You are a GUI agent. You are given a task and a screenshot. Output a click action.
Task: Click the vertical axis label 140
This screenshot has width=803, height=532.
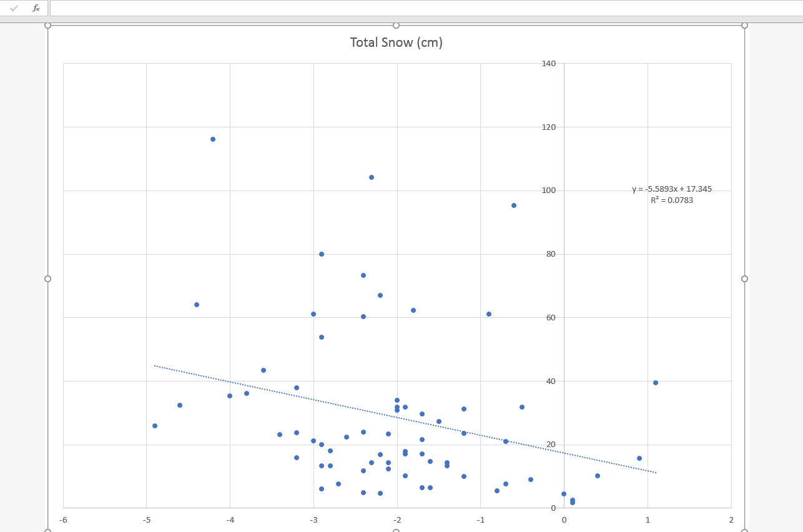pyautogui.click(x=549, y=64)
